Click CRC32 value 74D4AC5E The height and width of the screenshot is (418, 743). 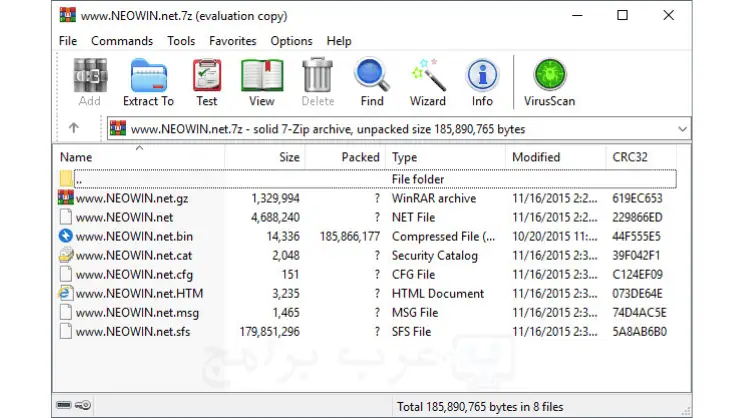coord(639,312)
